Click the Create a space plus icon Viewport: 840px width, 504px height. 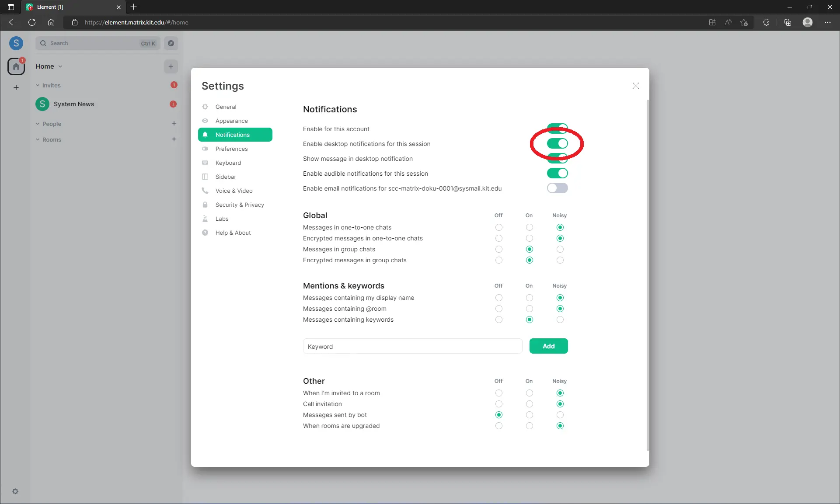coord(16,87)
